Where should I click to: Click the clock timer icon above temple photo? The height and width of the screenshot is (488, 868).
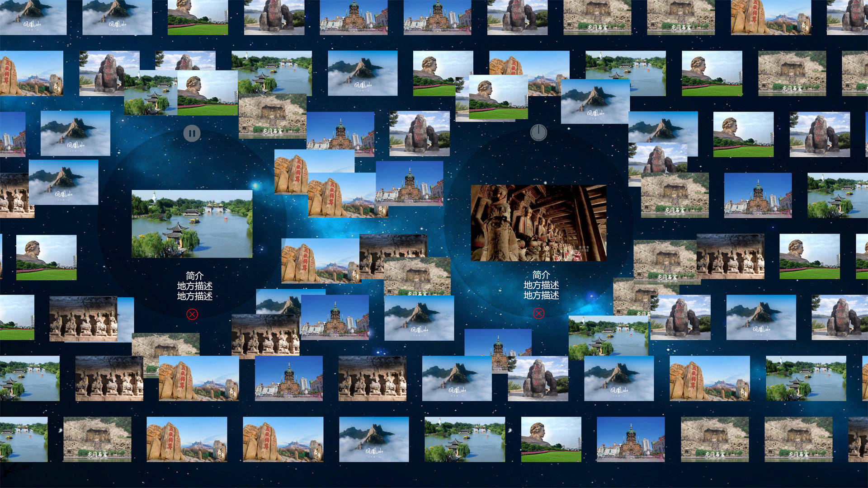(538, 132)
